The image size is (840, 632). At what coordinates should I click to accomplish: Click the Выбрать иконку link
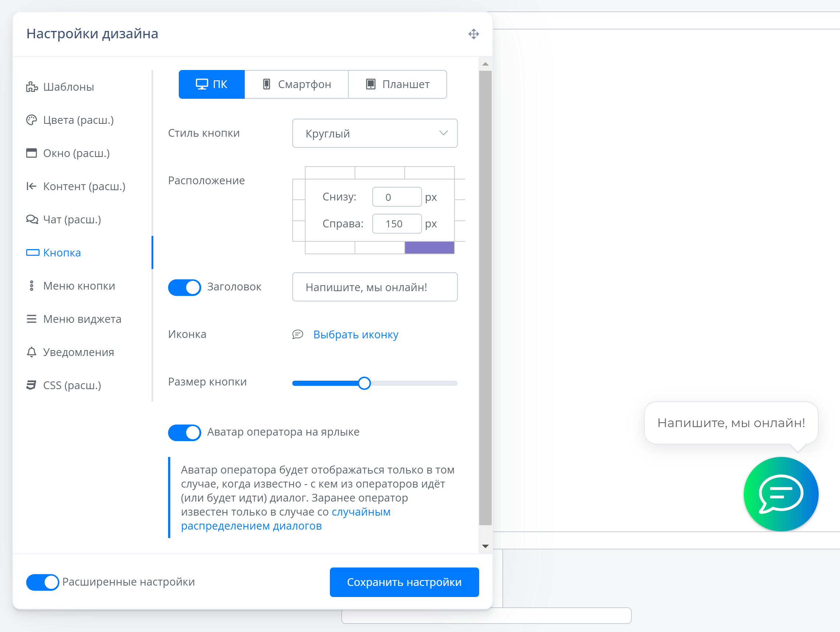[355, 334]
